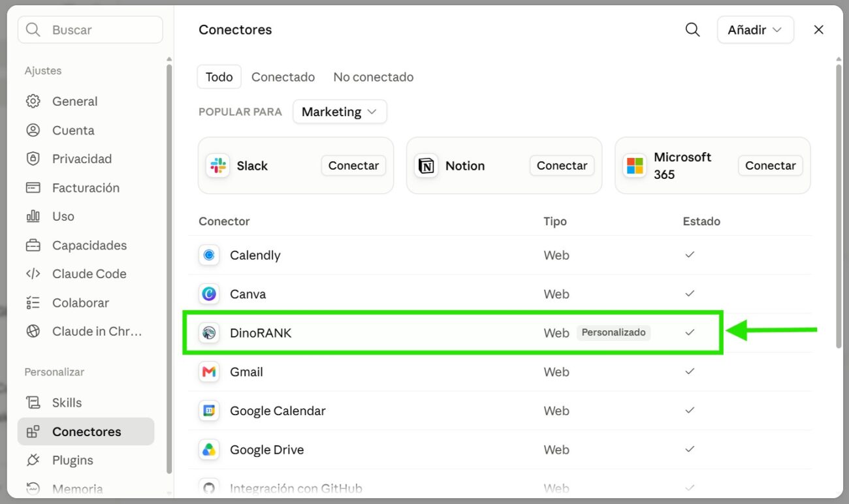Open the Añadir dropdown
Screen dimensions: 849x504
[x=755, y=30]
